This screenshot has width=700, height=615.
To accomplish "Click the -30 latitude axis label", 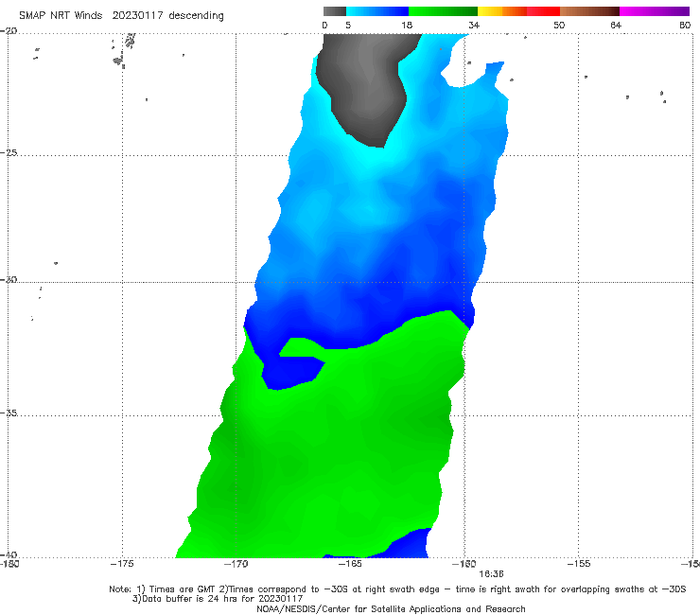I will [9, 279].
